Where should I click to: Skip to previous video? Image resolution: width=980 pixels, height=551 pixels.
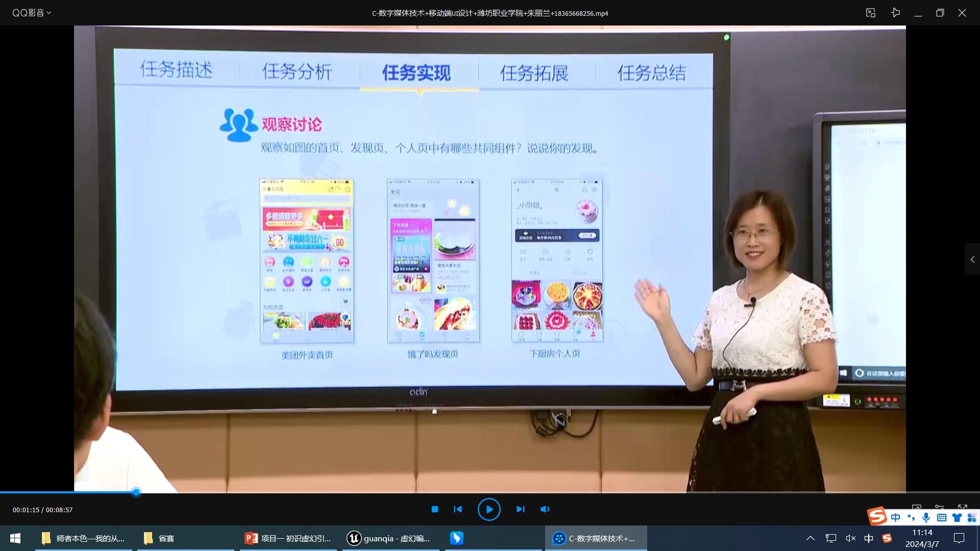pos(458,509)
